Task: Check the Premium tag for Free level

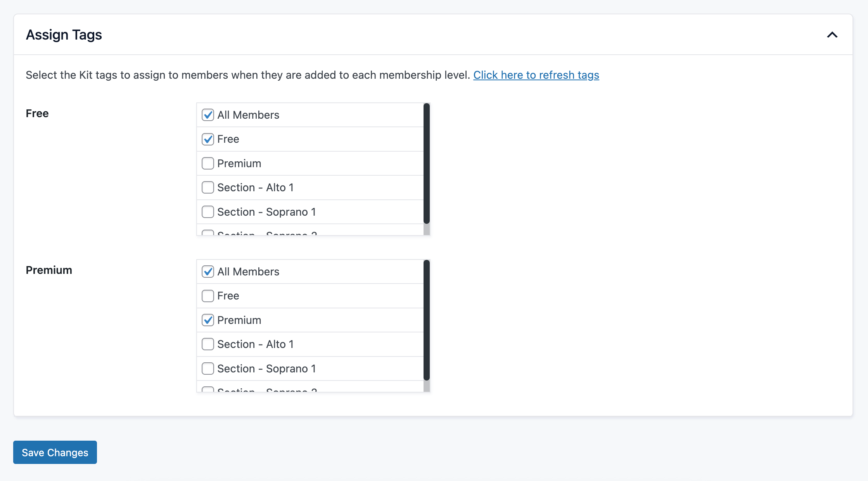Action: click(x=208, y=163)
